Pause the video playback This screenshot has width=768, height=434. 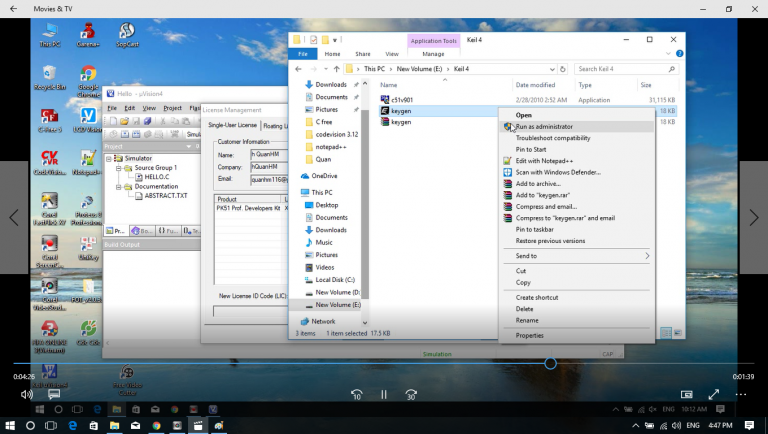383,395
